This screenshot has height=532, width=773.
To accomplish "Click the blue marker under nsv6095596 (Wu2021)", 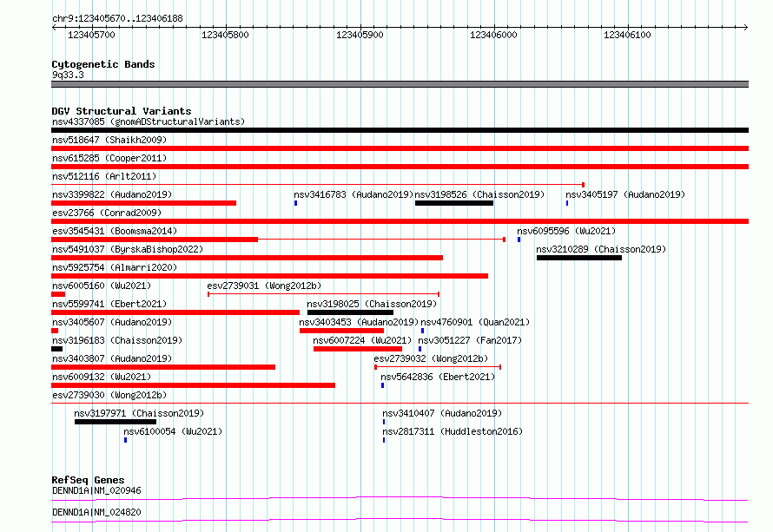I will coord(519,240).
